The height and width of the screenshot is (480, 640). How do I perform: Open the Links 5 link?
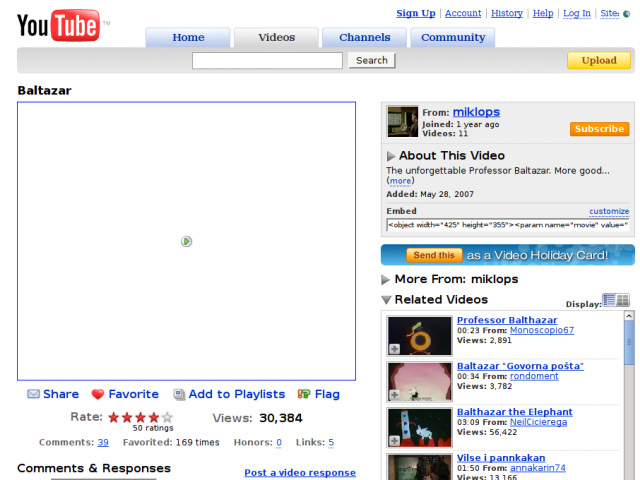coord(331,442)
